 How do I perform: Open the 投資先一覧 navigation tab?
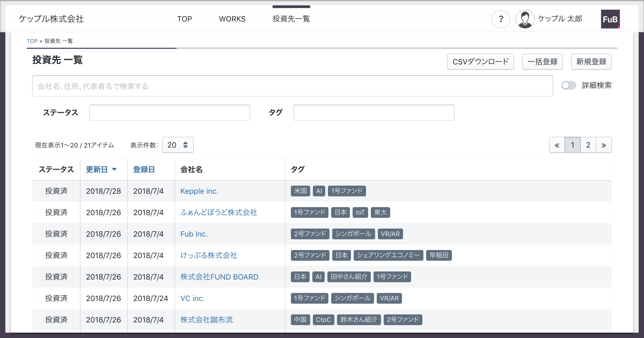coord(291,19)
